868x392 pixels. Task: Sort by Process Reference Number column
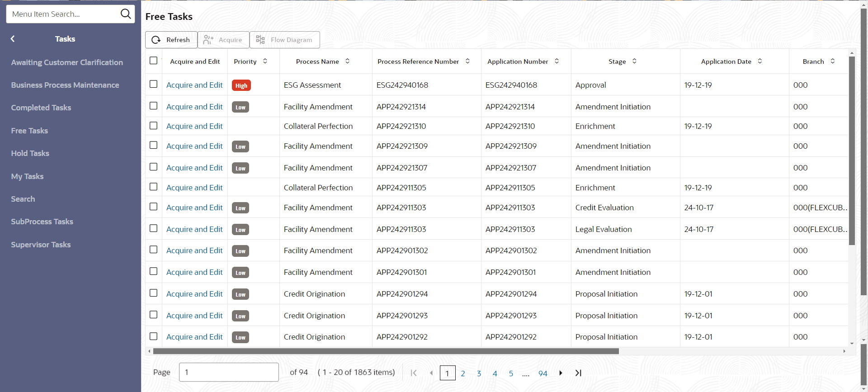tap(467, 61)
